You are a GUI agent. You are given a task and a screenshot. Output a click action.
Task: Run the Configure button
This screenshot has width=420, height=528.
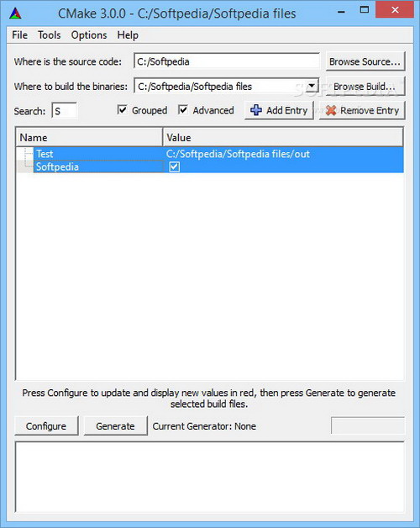pyautogui.click(x=46, y=426)
